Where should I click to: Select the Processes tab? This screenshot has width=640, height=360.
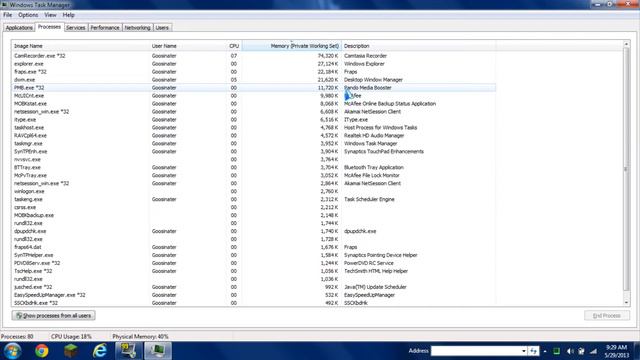point(49,27)
